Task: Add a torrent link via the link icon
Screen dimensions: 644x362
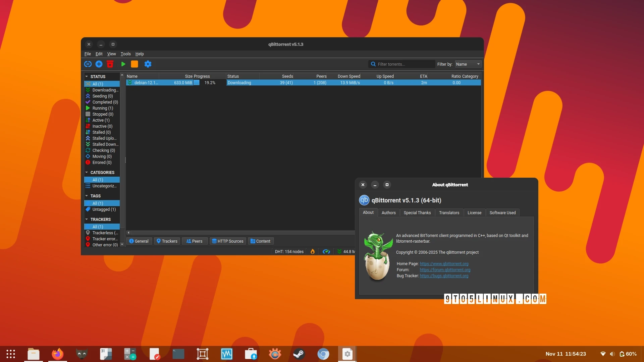Action: [x=88, y=64]
